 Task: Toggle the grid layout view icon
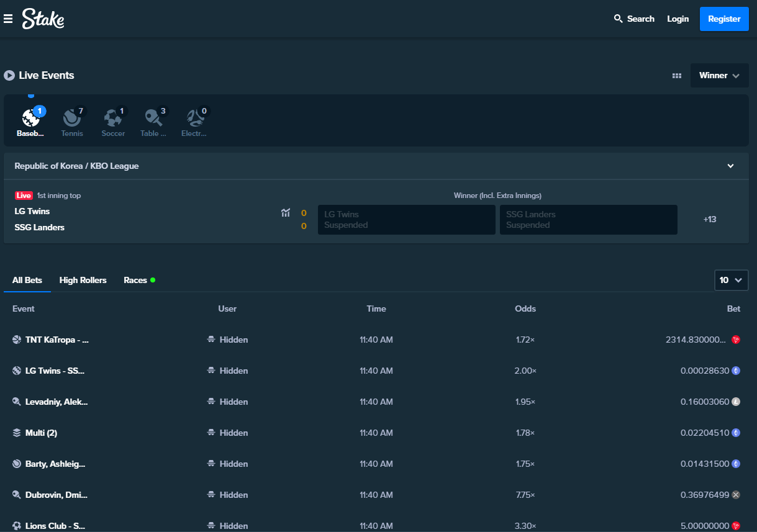[677, 76]
